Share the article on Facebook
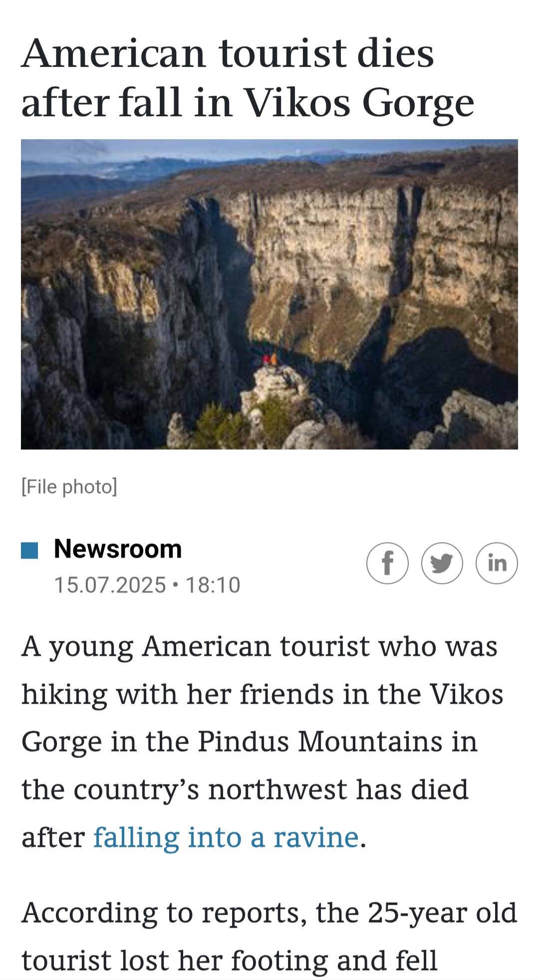The height and width of the screenshot is (980, 539). tap(387, 563)
